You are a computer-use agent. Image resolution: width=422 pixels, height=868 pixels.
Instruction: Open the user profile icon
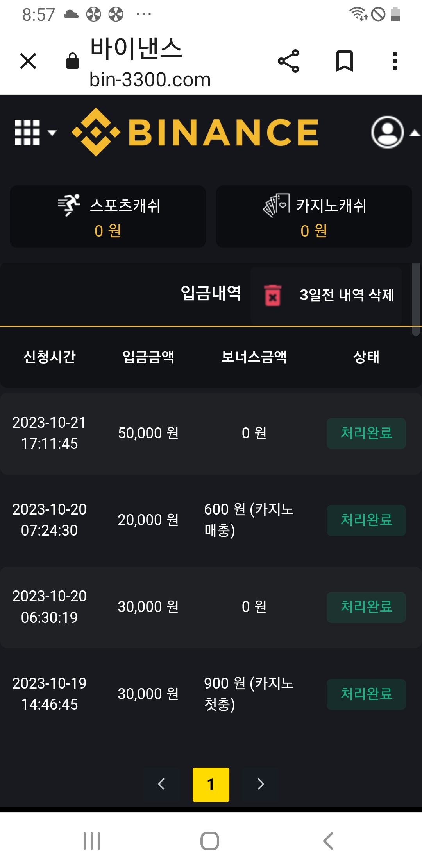(x=387, y=132)
